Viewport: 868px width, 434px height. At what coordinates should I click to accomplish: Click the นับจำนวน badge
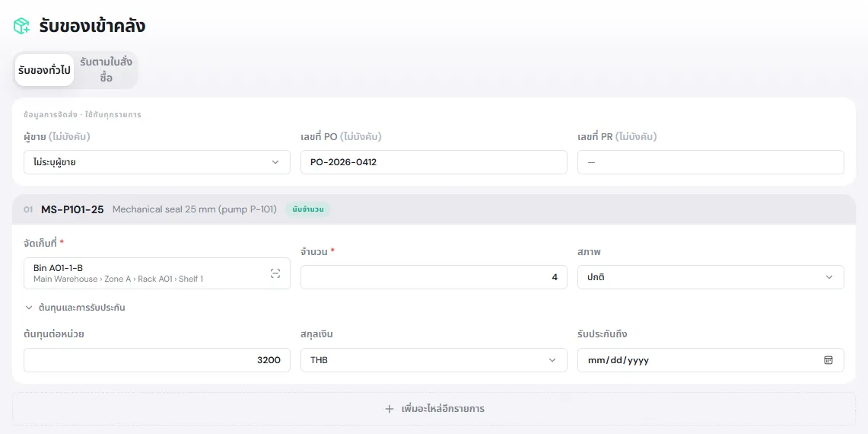pyautogui.click(x=308, y=209)
